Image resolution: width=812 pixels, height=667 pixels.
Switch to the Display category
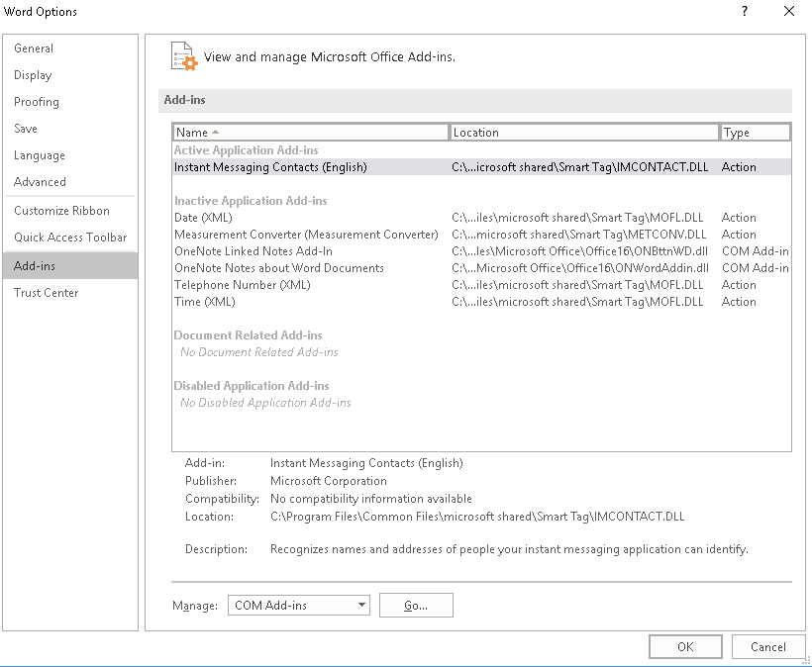(x=70, y=75)
